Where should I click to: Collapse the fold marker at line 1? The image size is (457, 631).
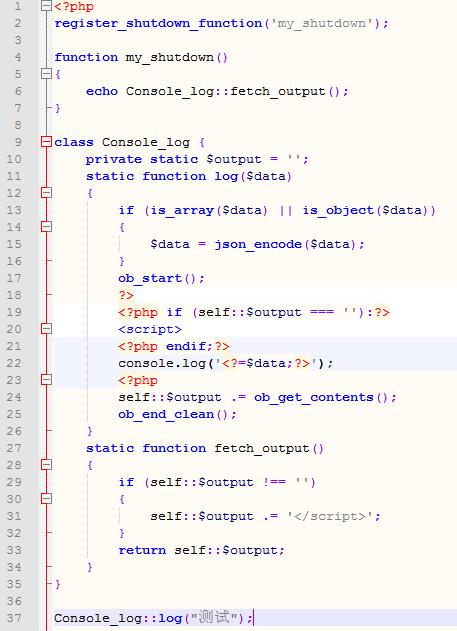pyautogui.click(x=47, y=6)
